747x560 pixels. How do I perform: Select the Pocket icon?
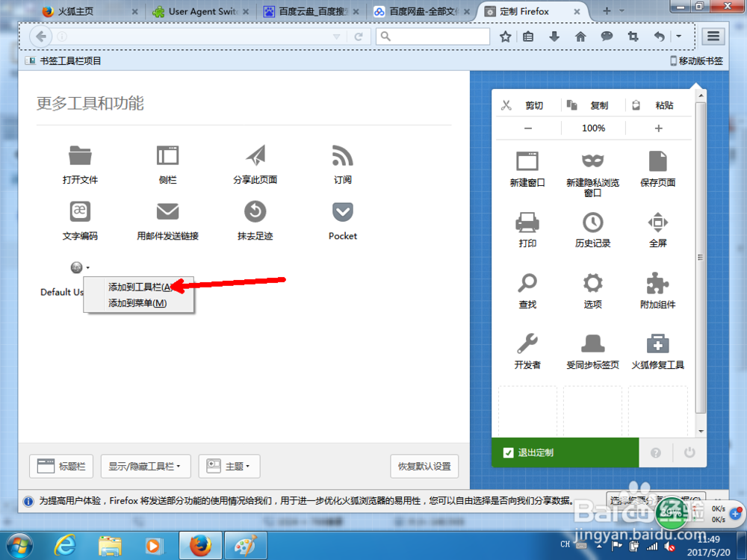tap(343, 211)
